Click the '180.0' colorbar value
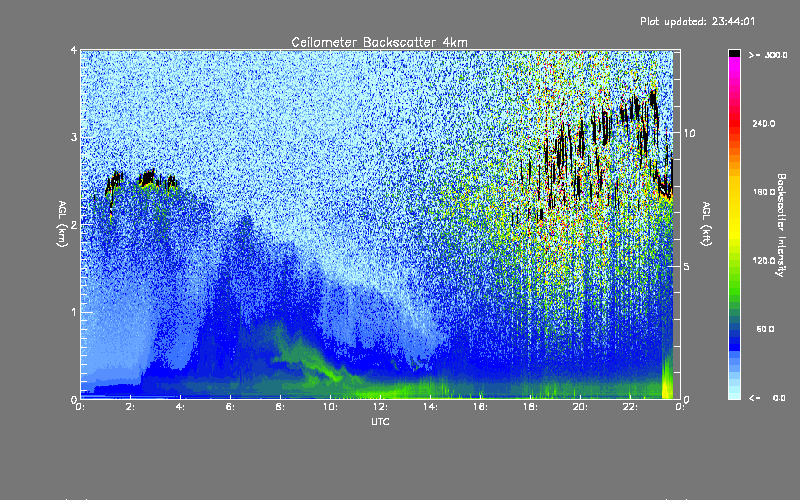The image size is (800, 500). [x=764, y=192]
